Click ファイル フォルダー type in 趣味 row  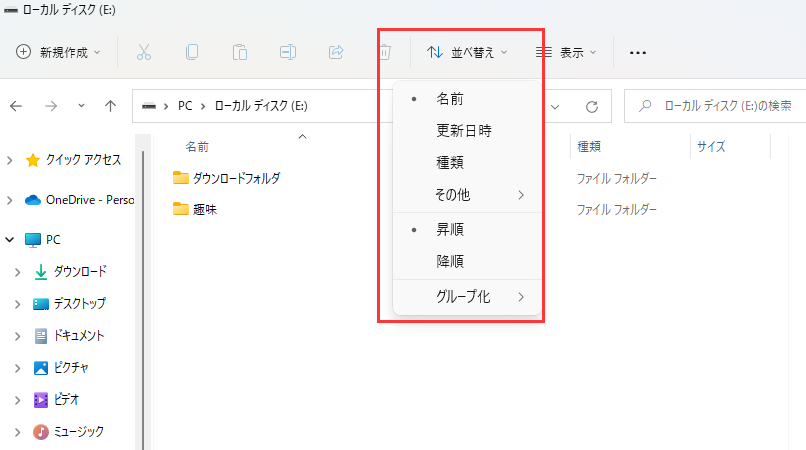(616, 209)
